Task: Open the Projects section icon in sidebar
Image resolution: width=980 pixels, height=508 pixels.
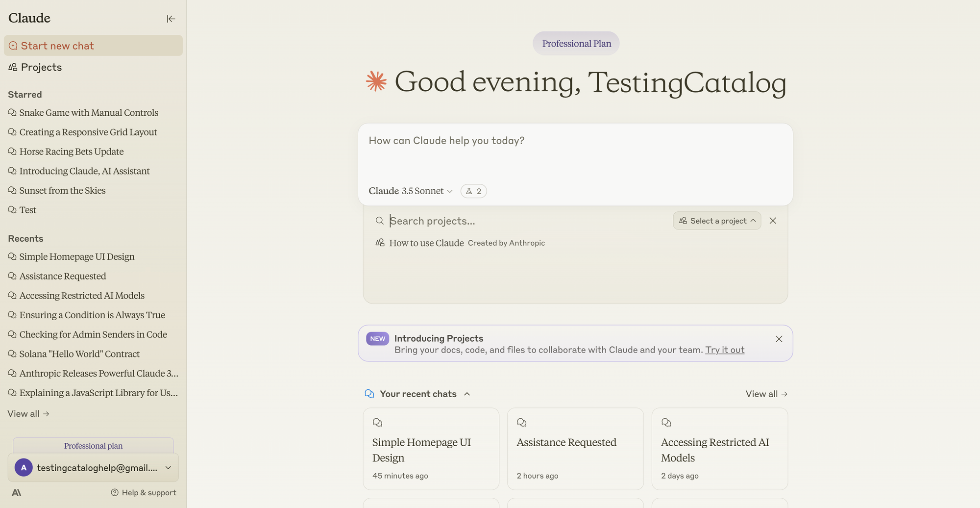Action: [13, 67]
